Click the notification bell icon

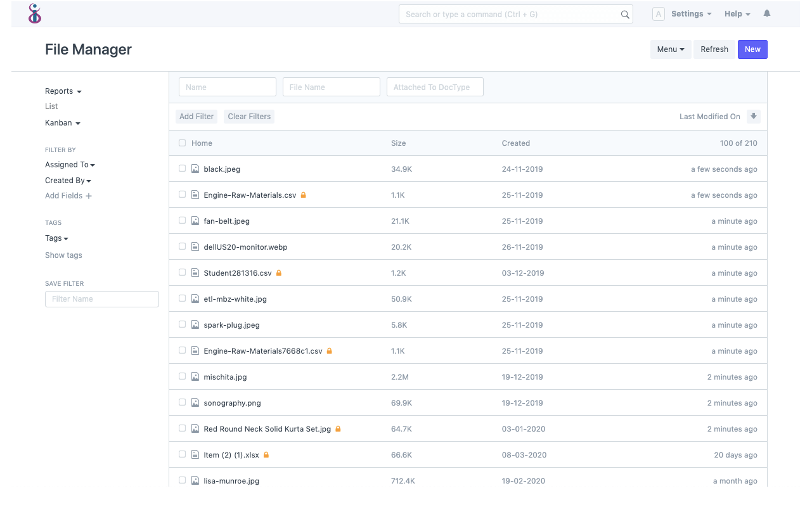click(766, 13)
